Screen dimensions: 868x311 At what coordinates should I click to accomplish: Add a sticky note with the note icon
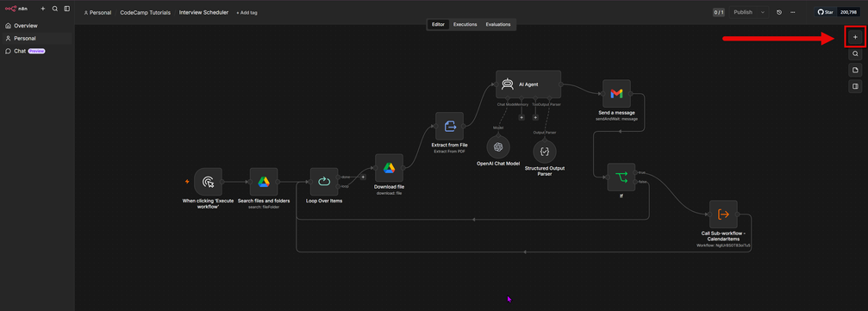point(855,70)
